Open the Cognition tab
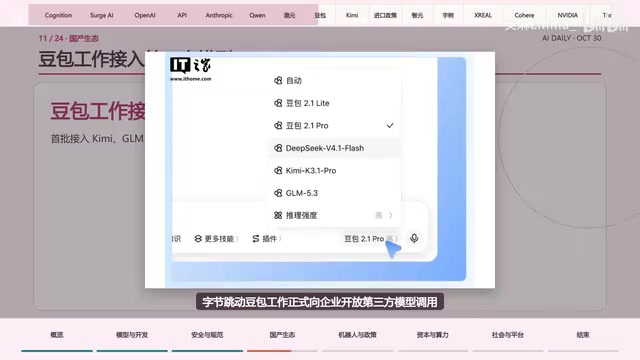Viewport: 640px width, 360px height. [x=58, y=15]
